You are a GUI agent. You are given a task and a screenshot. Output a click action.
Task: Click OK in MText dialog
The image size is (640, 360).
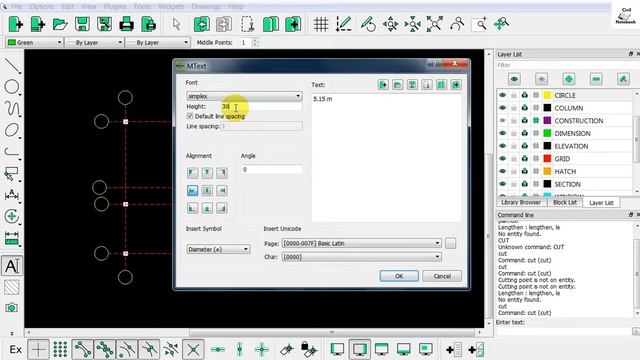coord(399,276)
